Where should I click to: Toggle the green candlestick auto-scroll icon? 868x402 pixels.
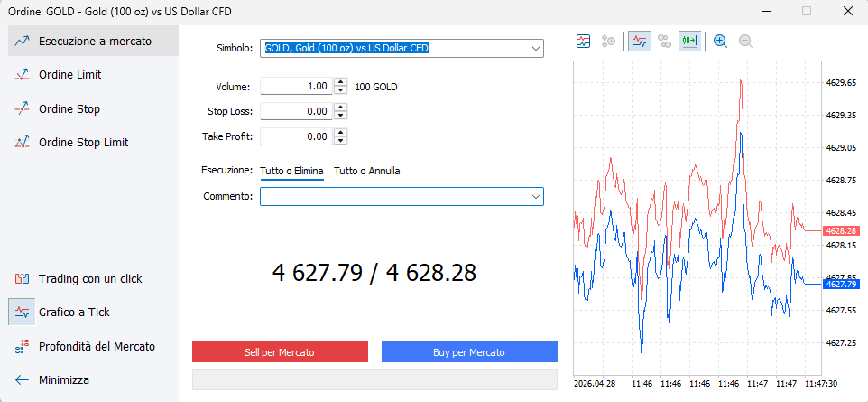click(x=689, y=41)
